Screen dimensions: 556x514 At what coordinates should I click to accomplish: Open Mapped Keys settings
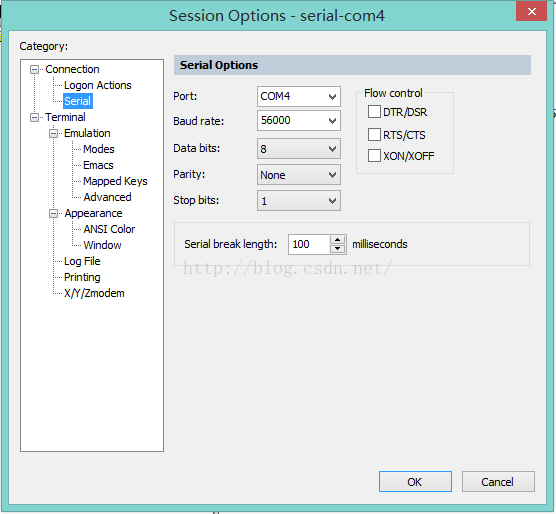[115, 181]
